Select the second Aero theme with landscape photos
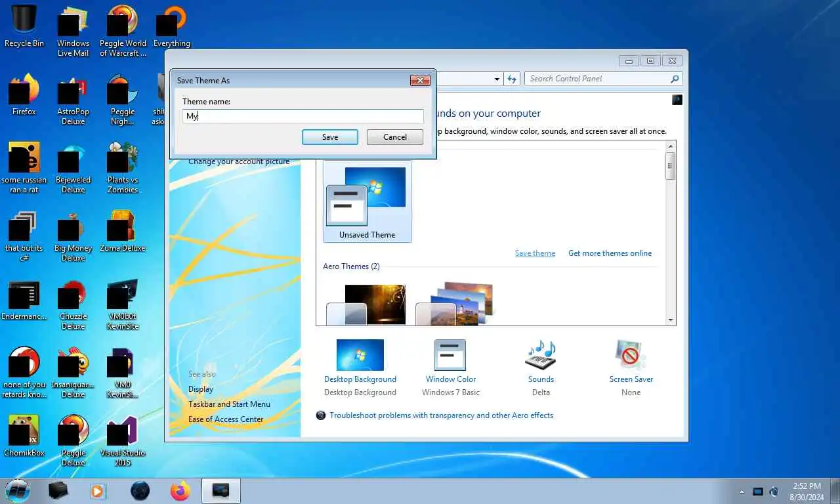This screenshot has height=504, width=840. (454, 303)
